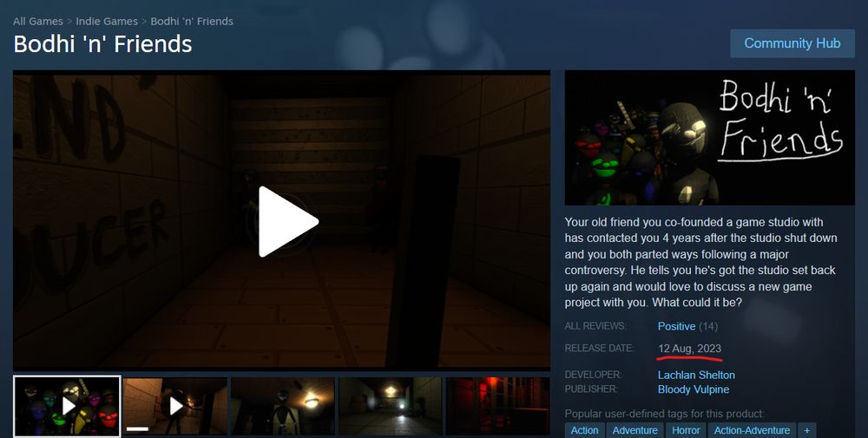Image resolution: width=868 pixels, height=438 pixels.
Task: Open Indie Games breadcrumb link
Action: 107,21
